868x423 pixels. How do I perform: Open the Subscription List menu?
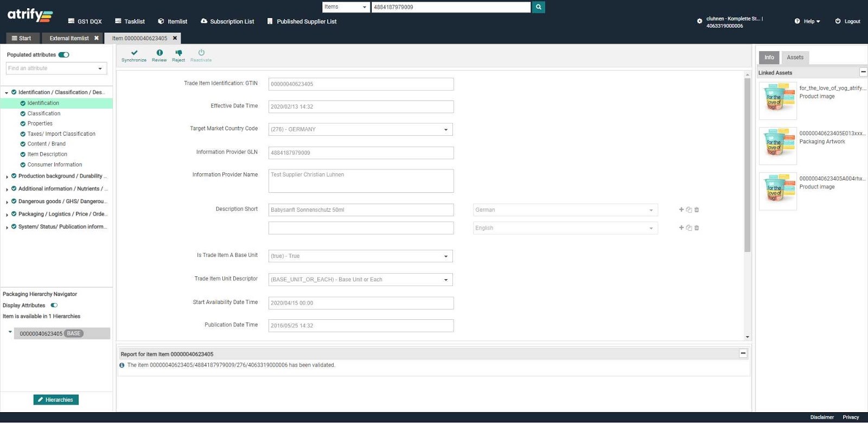tap(227, 22)
